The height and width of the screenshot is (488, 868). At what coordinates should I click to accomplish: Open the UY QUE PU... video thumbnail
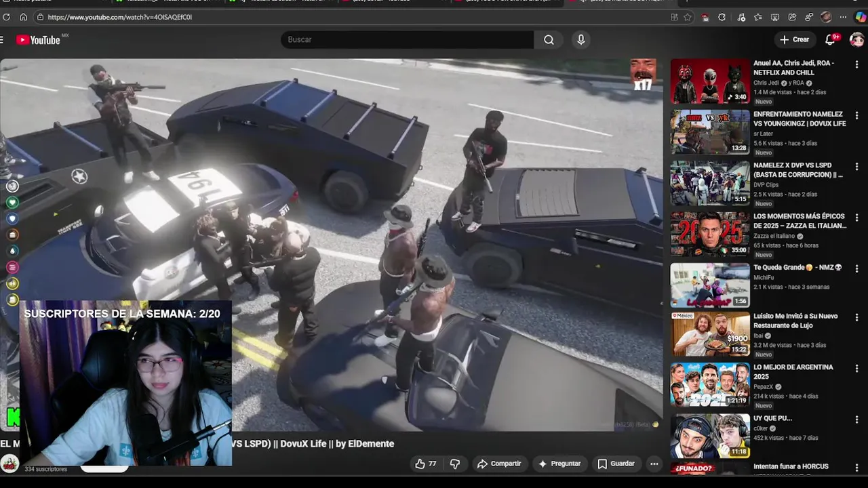click(x=710, y=436)
